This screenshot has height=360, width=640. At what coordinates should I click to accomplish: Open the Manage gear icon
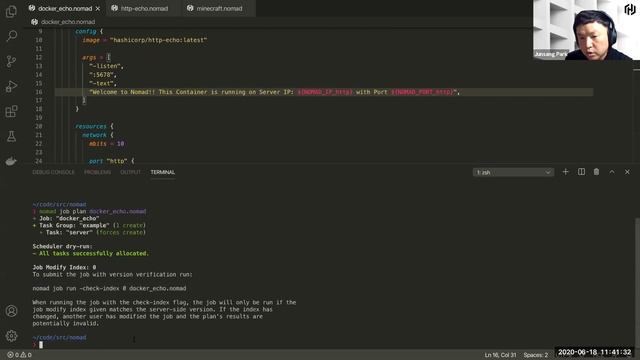pyautogui.click(x=11, y=336)
